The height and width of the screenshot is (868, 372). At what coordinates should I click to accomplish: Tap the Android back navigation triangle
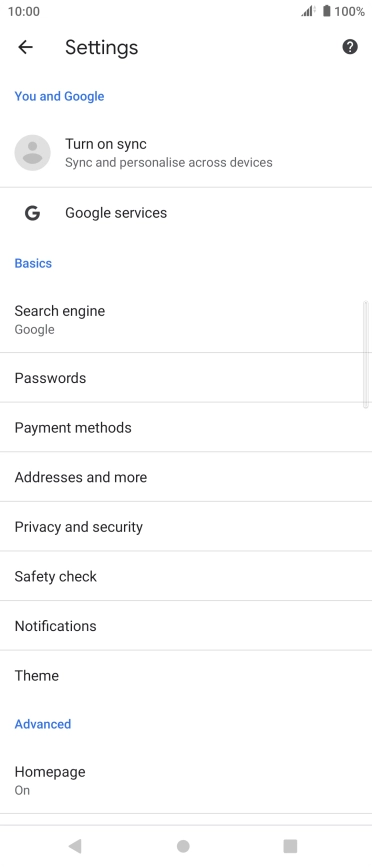(x=75, y=846)
